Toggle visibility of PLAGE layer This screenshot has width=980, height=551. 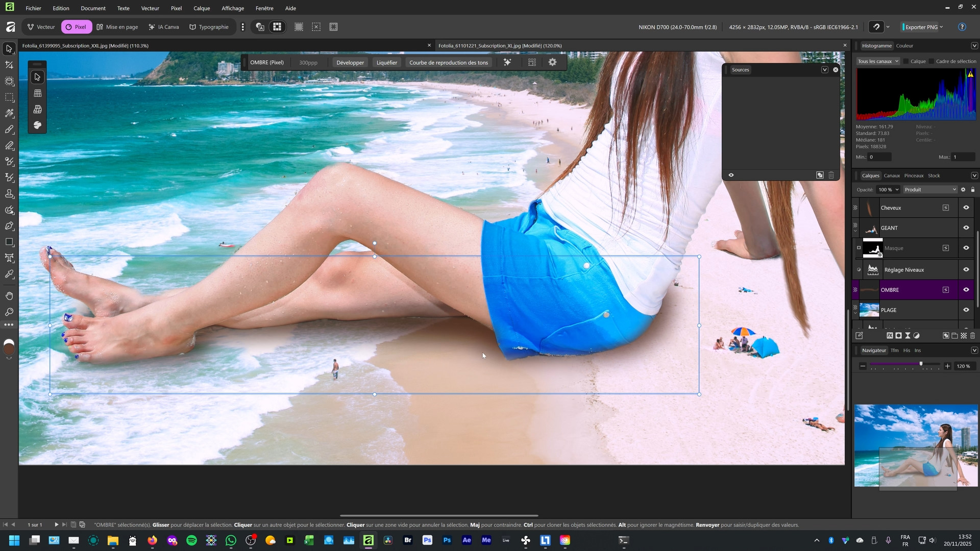(x=966, y=310)
